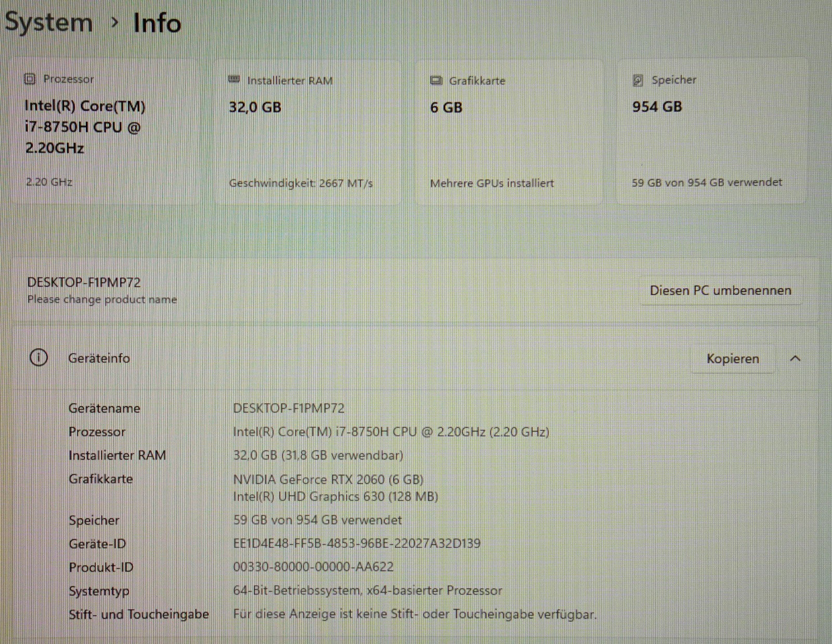Click Diesen PC umbenennen button

[721, 290]
